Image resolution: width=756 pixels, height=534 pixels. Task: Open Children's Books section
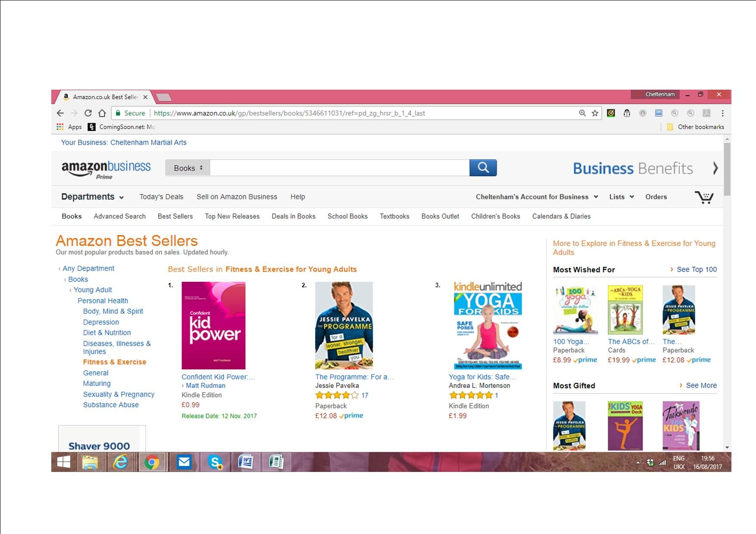click(x=496, y=216)
